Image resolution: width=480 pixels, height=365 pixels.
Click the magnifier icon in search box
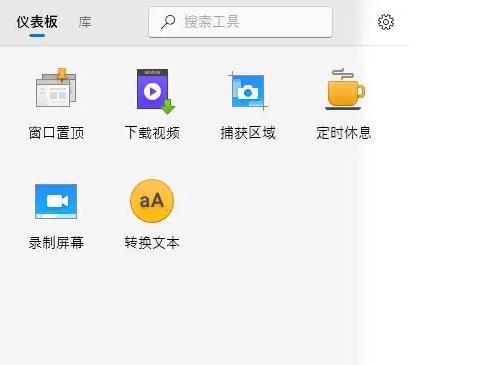click(168, 22)
